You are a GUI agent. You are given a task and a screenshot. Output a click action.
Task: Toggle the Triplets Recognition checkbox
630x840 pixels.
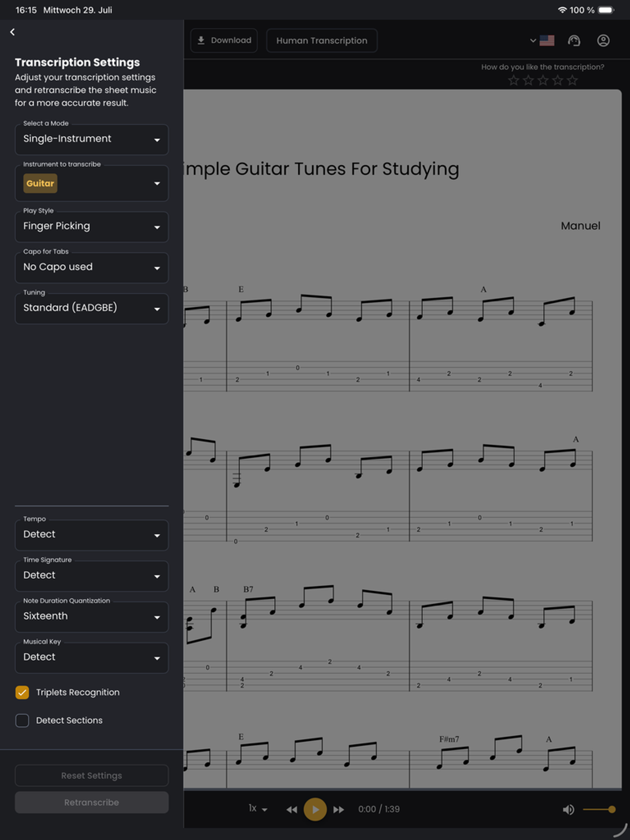22,692
